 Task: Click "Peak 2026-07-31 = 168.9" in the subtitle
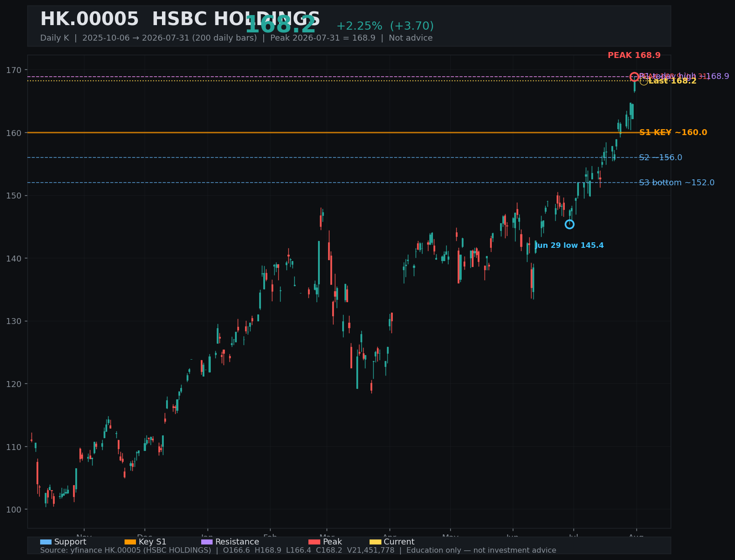click(x=323, y=38)
